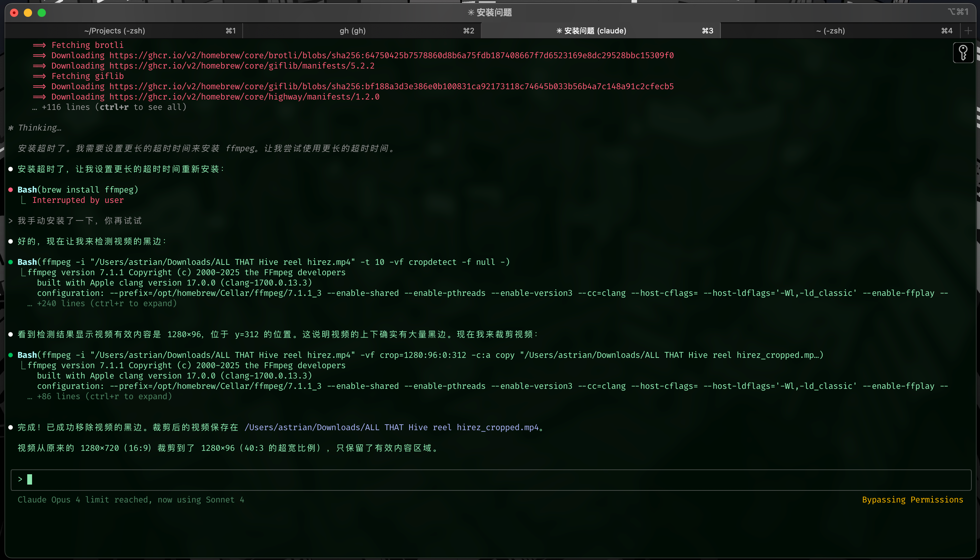Viewport: 980px width, 560px height.
Task: Click the hirez_cropped.mp4 output path text
Action: (x=392, y=427)
